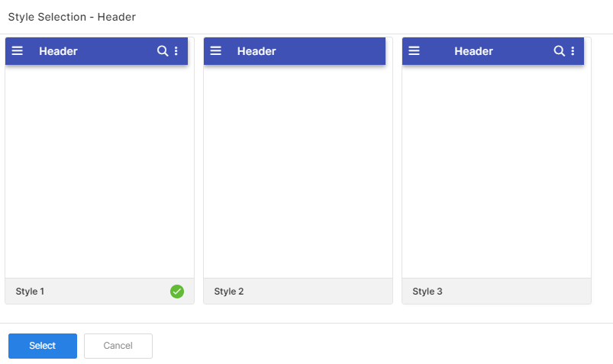
Task: Click the Cancel button
Action: point(118,346)
